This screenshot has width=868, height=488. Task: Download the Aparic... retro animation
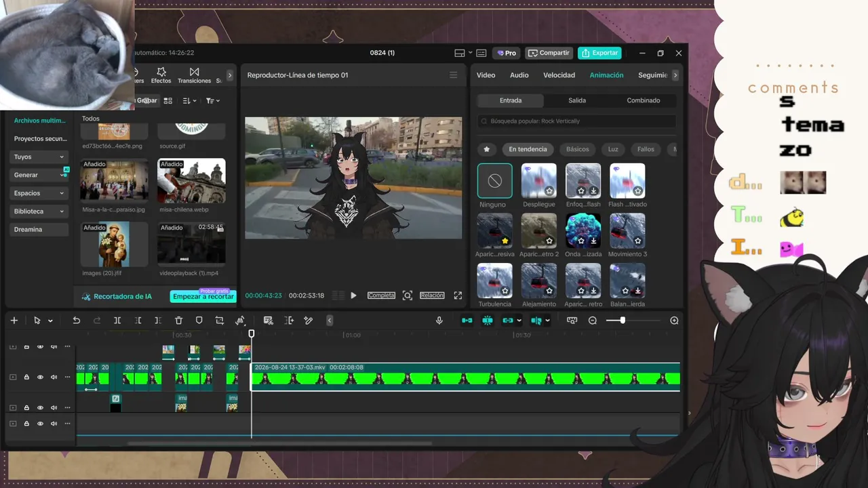click(593, 291)
